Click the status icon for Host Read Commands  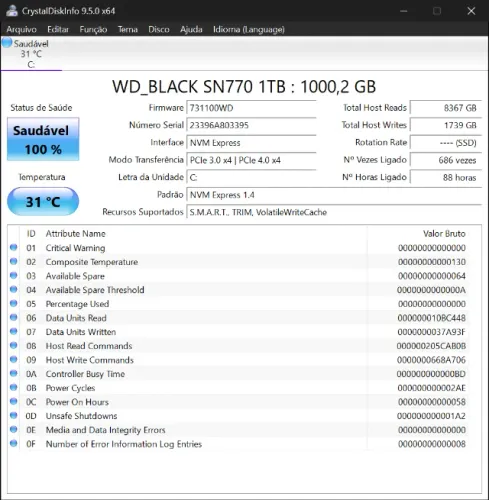pos(14,345)
